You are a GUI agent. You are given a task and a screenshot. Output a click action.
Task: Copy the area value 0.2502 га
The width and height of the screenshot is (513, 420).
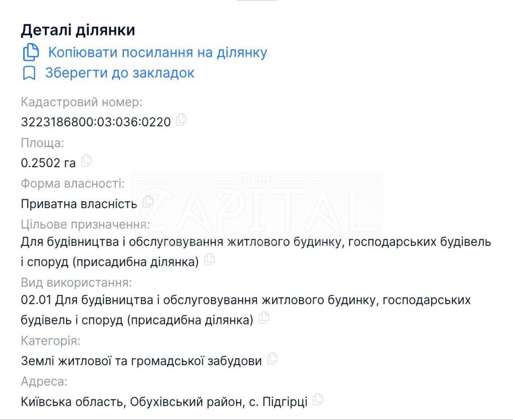pyautogui.click(x=86, y=161)
